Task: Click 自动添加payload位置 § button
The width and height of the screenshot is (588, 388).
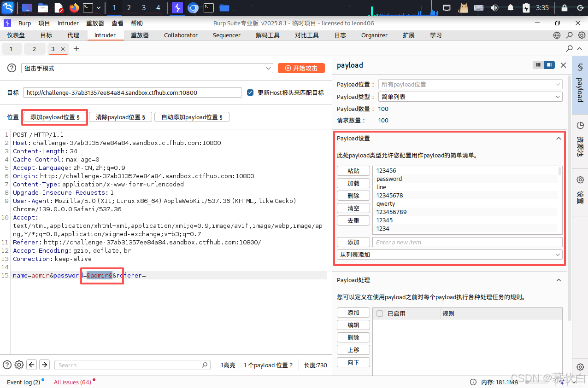Action: (192, 117)
